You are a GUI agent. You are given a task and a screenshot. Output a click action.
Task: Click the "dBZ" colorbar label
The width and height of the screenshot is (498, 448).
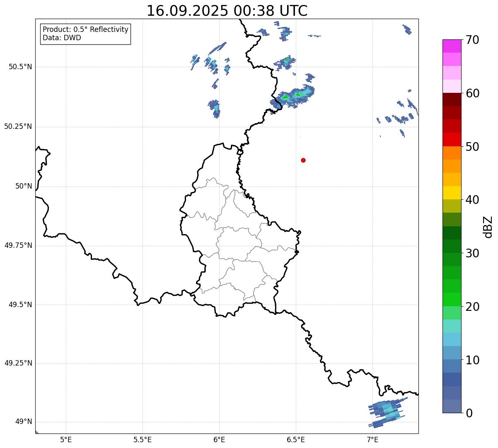point(488,227)
